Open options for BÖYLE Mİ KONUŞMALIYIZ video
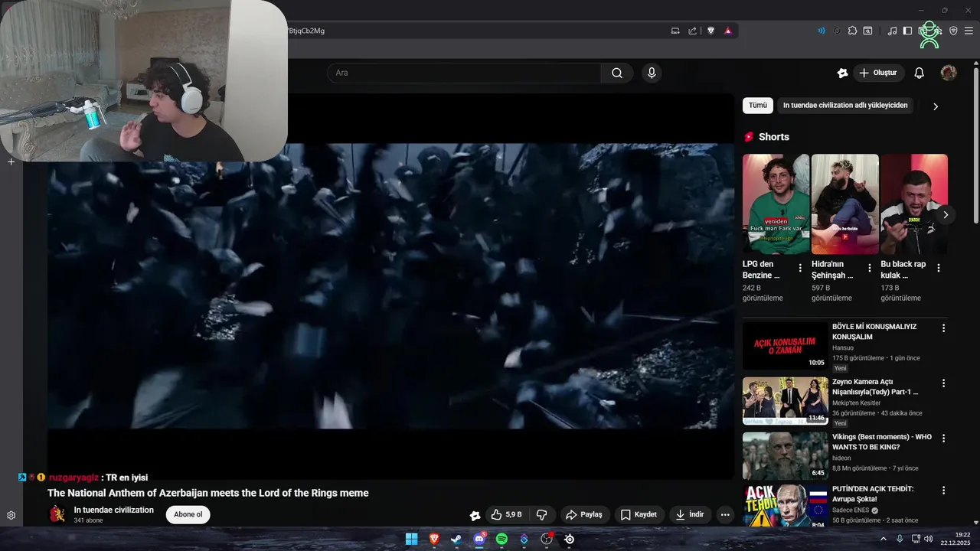This screenshot has height=551, width=980. pos(943,328)
